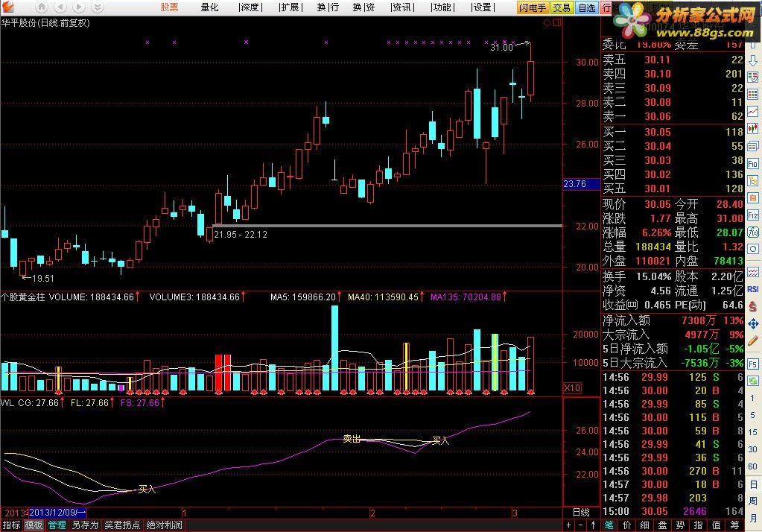Viewport: 762px width, 532px height.
Task: Open the f(x) formula icon
Action: (x=753, y=232)
